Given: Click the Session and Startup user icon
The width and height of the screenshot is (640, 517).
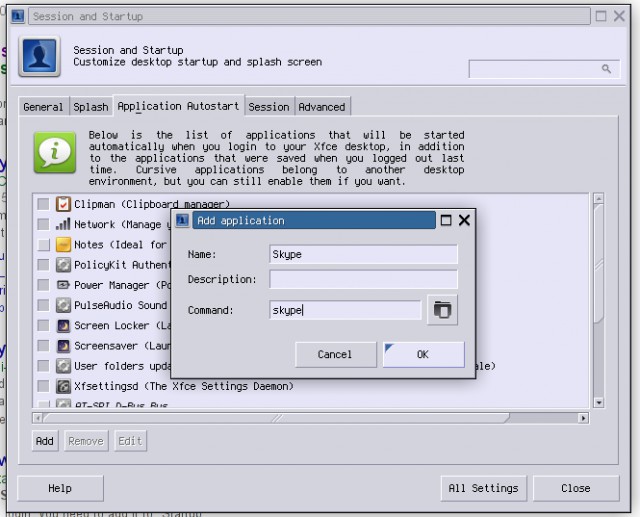Looking at the screenshot, I should pyautogui.click(x=39, y=56).
